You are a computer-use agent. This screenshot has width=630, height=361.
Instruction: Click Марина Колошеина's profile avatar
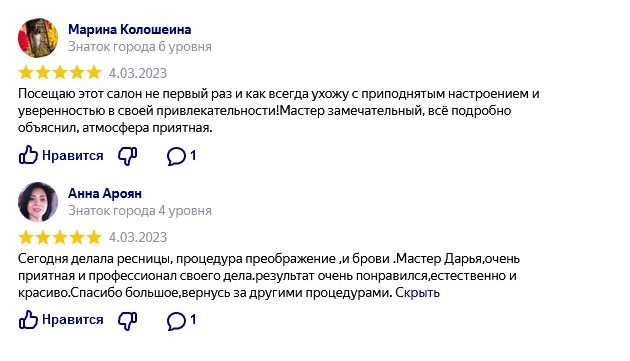pos(38,38)
